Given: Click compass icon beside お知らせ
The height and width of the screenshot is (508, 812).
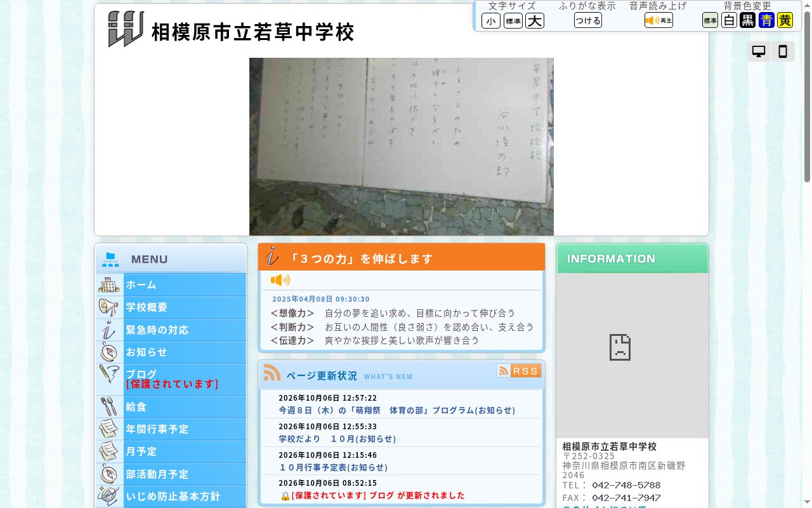Looking at the screenshot, I should (x=109, y=352).
